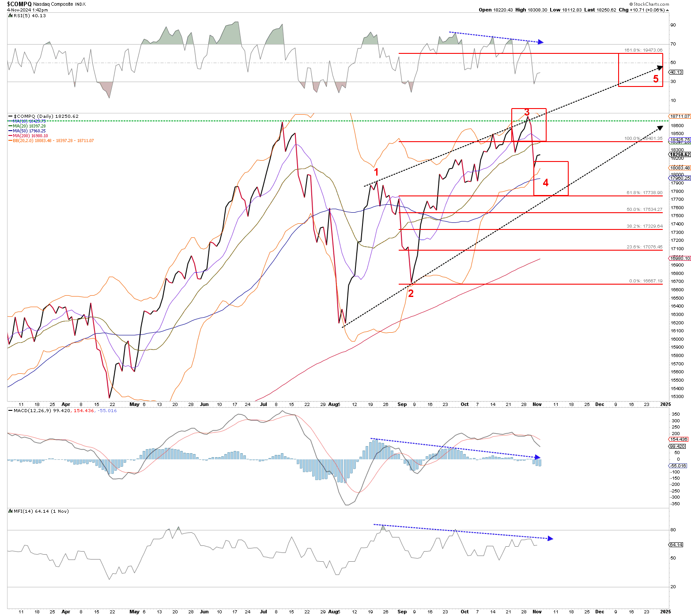Viewport: 691px width, 616px height.
Task: Click the 'Open 18220.43' quote value
Action: coord(495,10)
